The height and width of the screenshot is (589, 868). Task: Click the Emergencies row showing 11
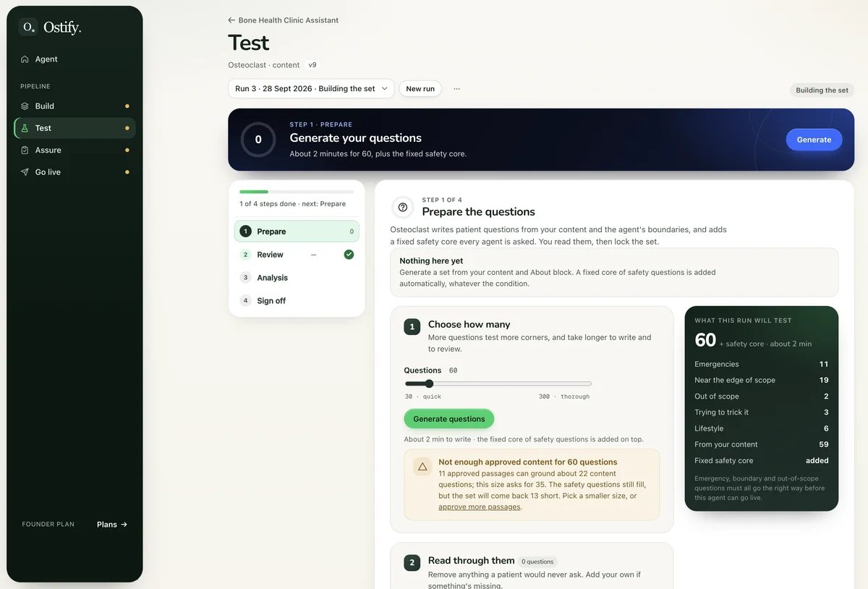[762, 364]
